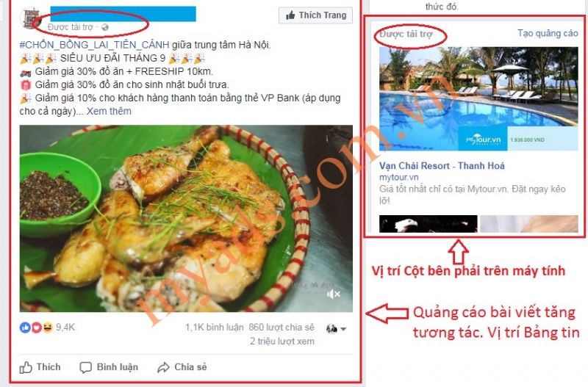Open the Vạn Chài Resort pool ad image
The height and width of the screenshot is (387, 588).
point(478,99)
